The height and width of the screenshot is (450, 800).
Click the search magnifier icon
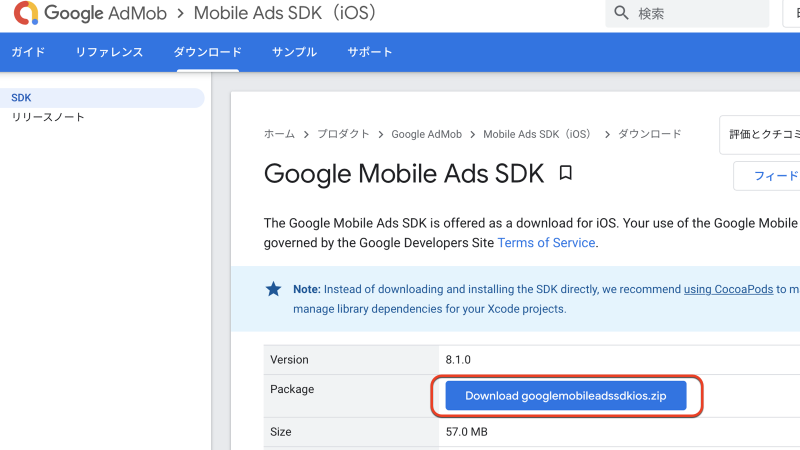point(621,13)
